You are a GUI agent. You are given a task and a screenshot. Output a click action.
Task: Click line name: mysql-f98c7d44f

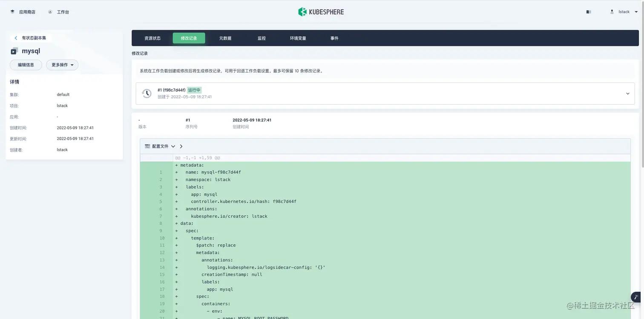(213, 172)
